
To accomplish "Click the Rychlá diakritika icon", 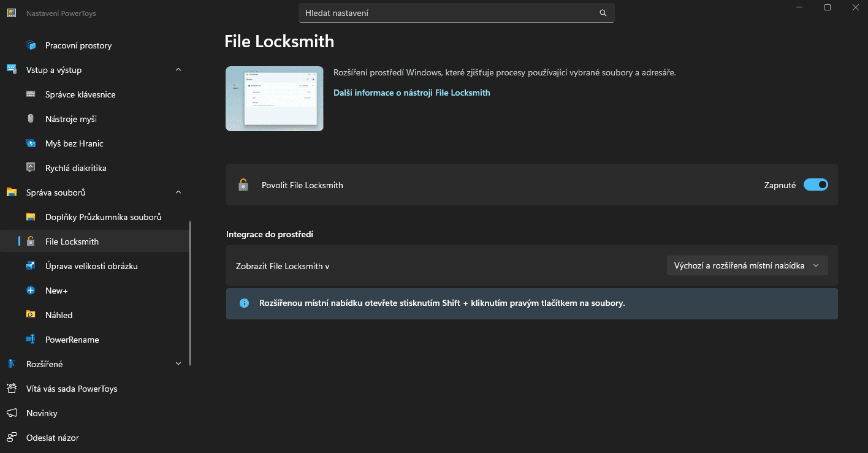I will [31, 168].
